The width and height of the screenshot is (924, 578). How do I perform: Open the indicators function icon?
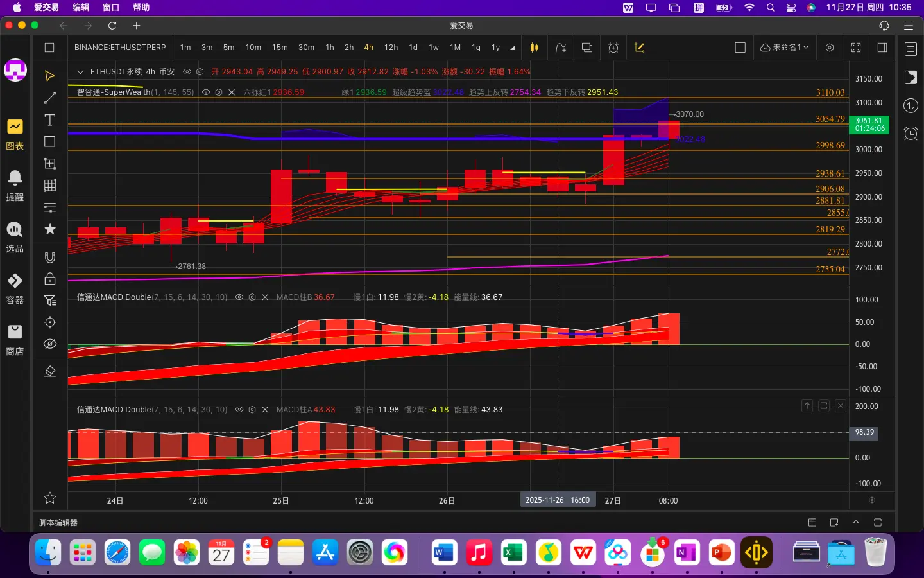click(x=561, y=48)
